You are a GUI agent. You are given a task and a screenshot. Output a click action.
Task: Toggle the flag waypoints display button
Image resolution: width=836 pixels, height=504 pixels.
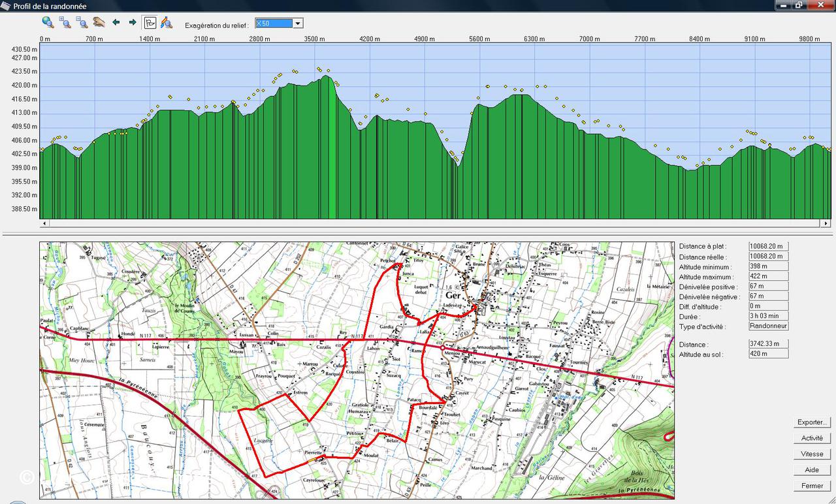(x=150, y=23)
